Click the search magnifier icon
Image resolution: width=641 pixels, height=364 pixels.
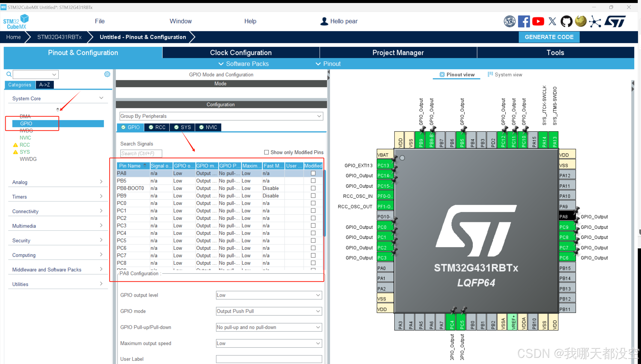click(9, 74)
